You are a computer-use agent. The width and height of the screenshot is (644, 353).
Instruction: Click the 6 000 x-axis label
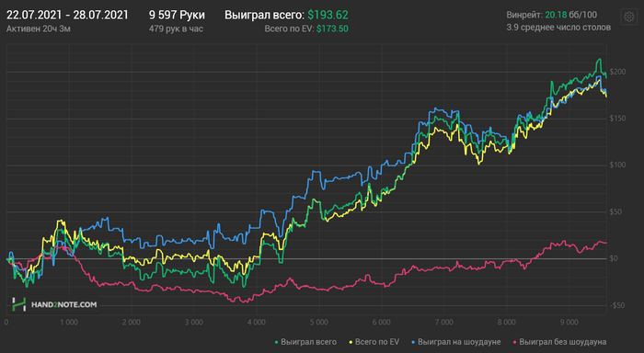click(382, 323)
